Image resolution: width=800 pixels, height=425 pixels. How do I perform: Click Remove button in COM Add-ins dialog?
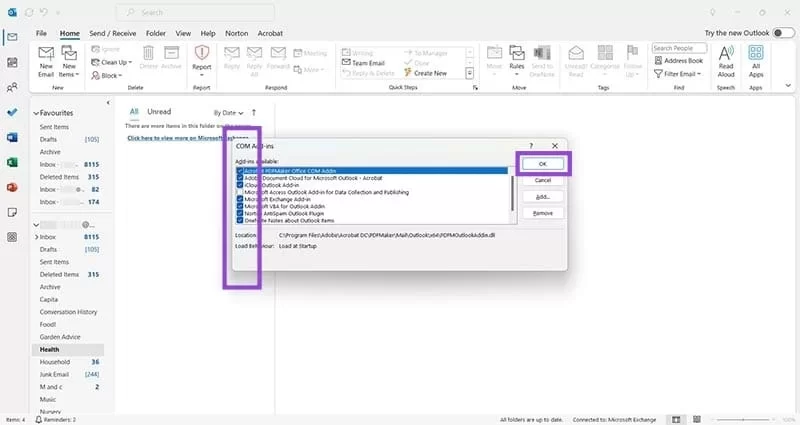click(543, 213)
